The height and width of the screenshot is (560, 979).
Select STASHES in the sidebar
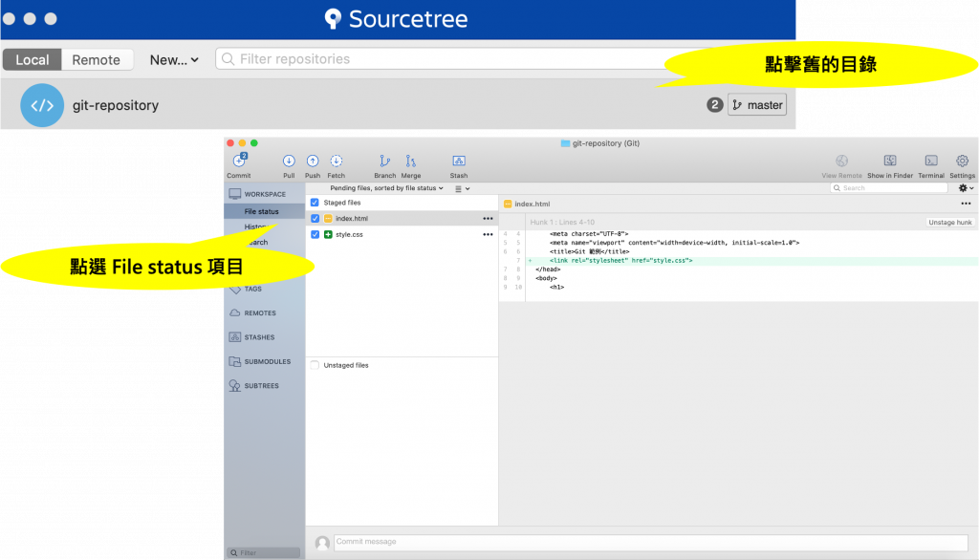259,337
